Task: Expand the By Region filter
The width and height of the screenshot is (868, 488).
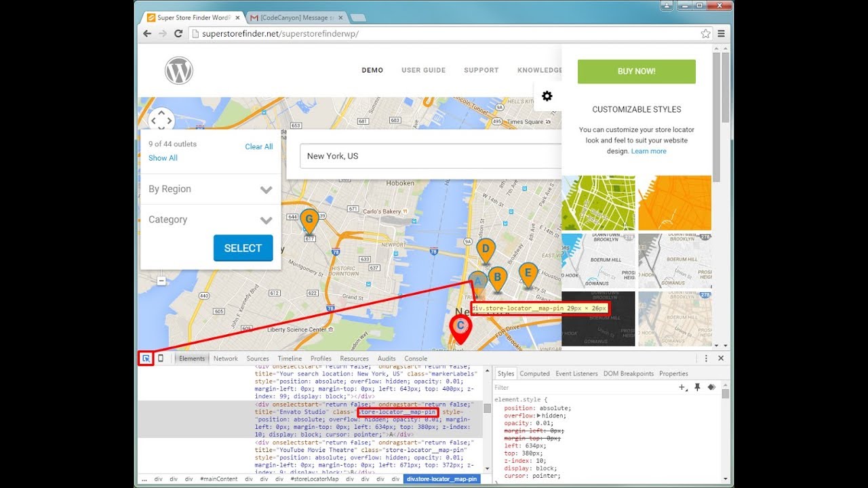Action: 210,189
